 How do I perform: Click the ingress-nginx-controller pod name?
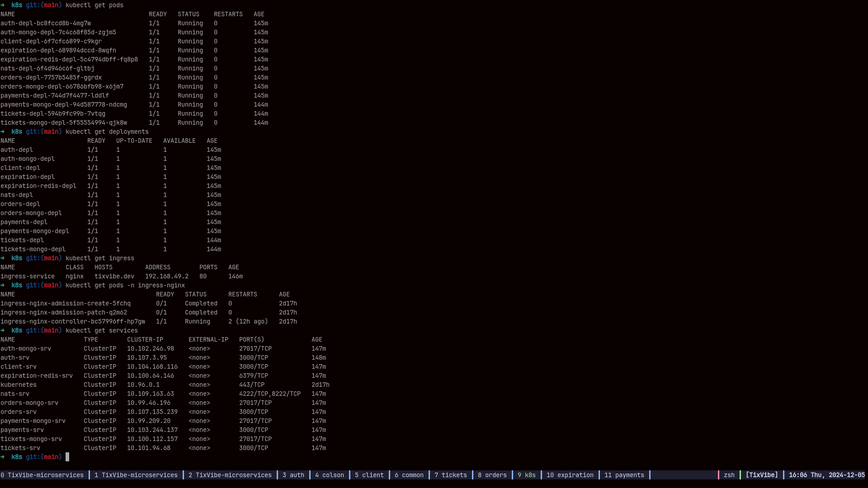pyautogui.click(x=72, y=321)
